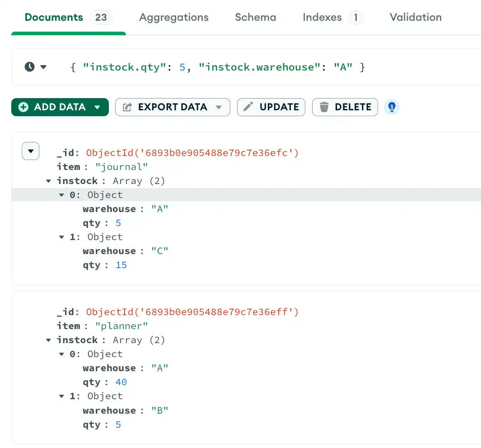This screenshot has width=481, height=448.
Task: Switch to the Validation tab
Action: (415, 17)
